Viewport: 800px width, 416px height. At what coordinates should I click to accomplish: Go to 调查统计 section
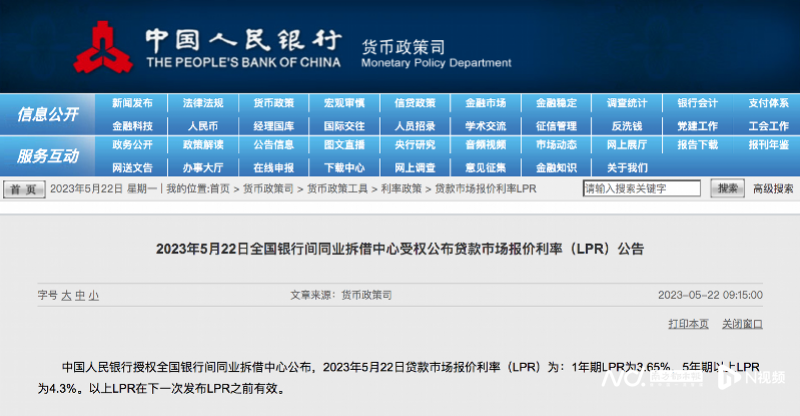pos(627,103)
